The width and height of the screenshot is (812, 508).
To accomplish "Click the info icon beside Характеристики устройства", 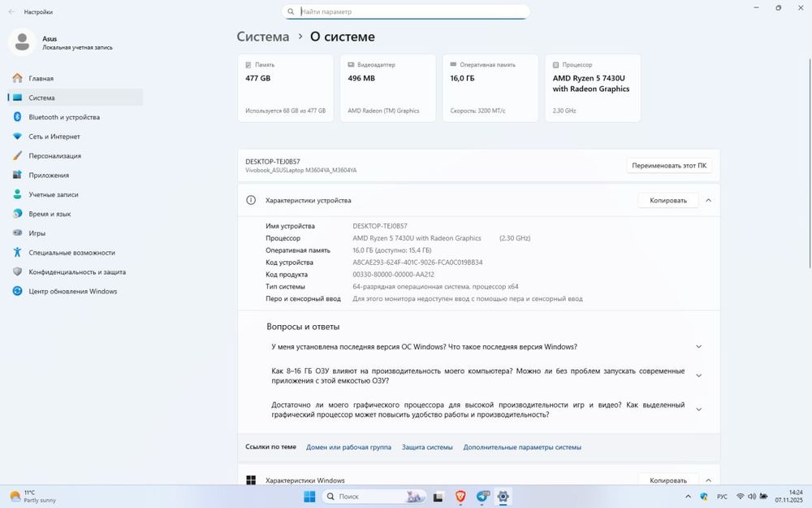I will [251, 200].
